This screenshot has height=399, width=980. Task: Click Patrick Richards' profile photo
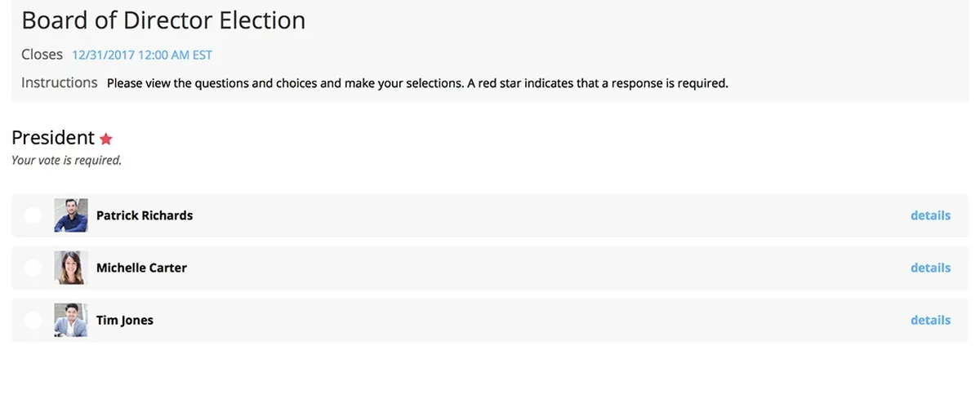click(71, 215)
